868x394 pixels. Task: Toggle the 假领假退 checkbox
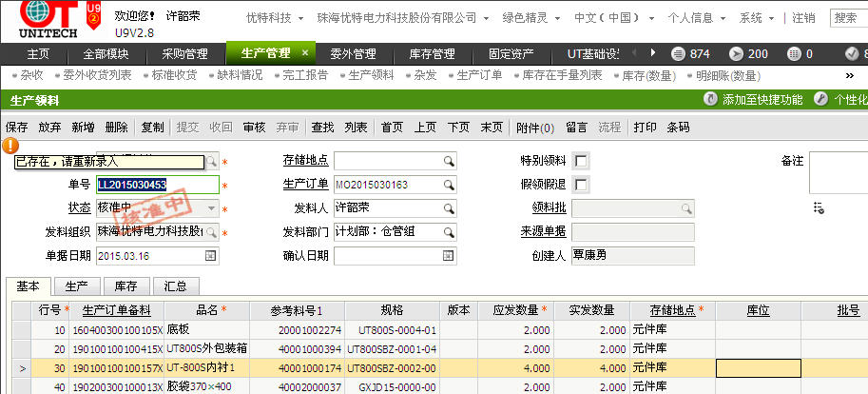581,185
